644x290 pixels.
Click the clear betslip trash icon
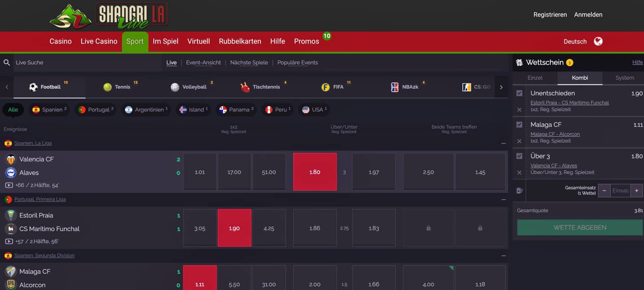point(519,191)
